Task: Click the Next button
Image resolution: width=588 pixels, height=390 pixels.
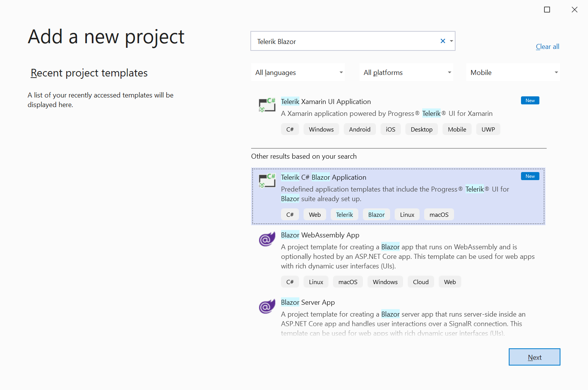Action: tap(534, 357)
